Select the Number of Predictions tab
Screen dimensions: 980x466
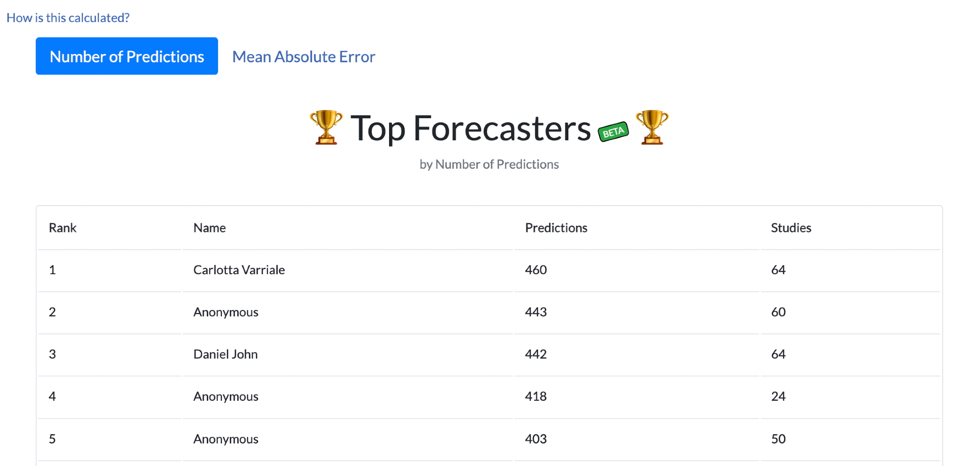(x=127, y=56)
